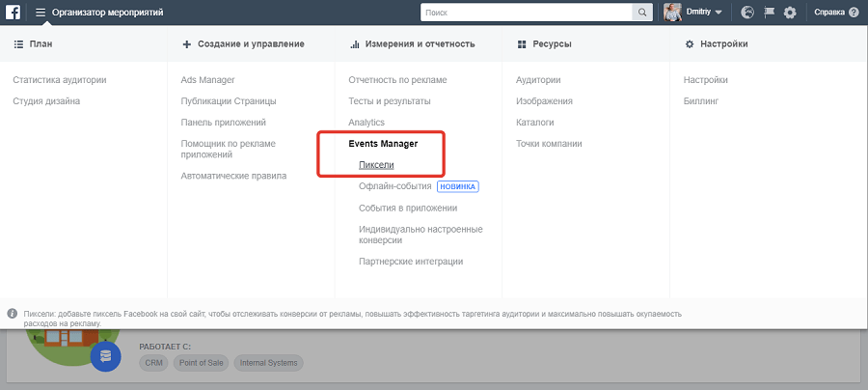Open Индивидуально настроенные конверсии
The width and height of the screenshot is (868, 390).
(420, 235)
